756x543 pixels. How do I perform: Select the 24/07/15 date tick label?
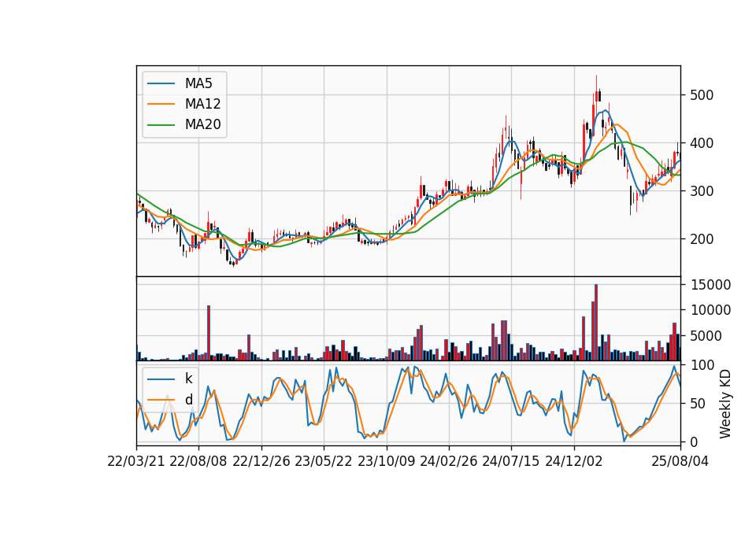(511, 462)
